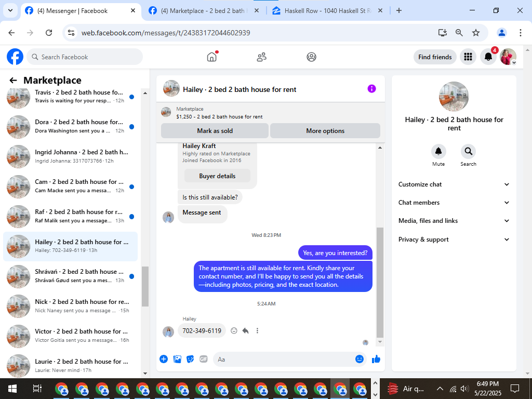
Task: Open notifications bell with 4 badge
Action: 488,57
